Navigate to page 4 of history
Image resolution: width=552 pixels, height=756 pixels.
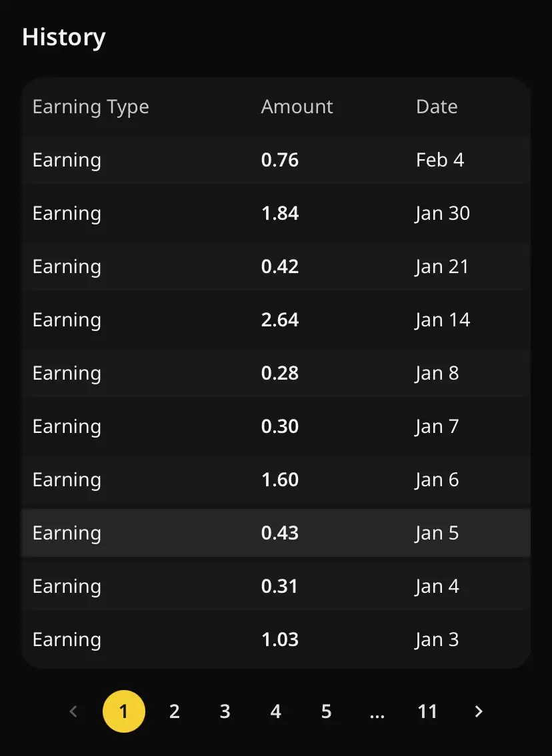[x=275, y=711]
